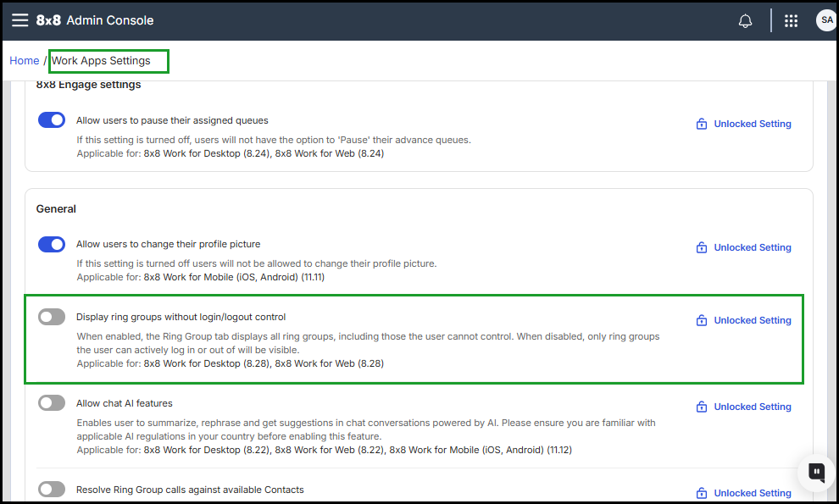The width and height of the screenshot is (839, 504).
Task: Click the lock icon beside chat AI features
Action: coord(702,407)
